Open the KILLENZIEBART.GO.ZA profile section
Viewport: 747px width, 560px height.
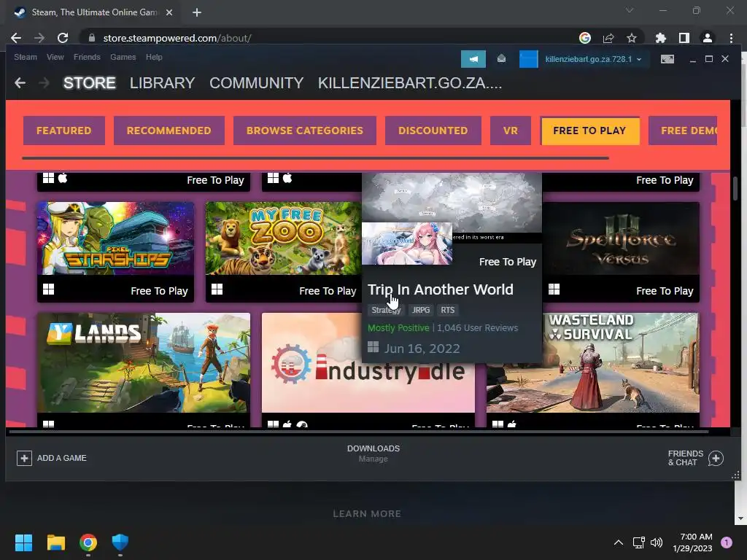(410, 83)
